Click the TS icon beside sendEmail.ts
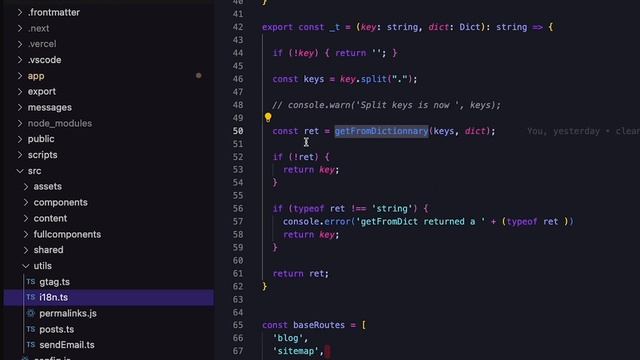The height and width of the screenshot is (360, 640). coord(31,344)
